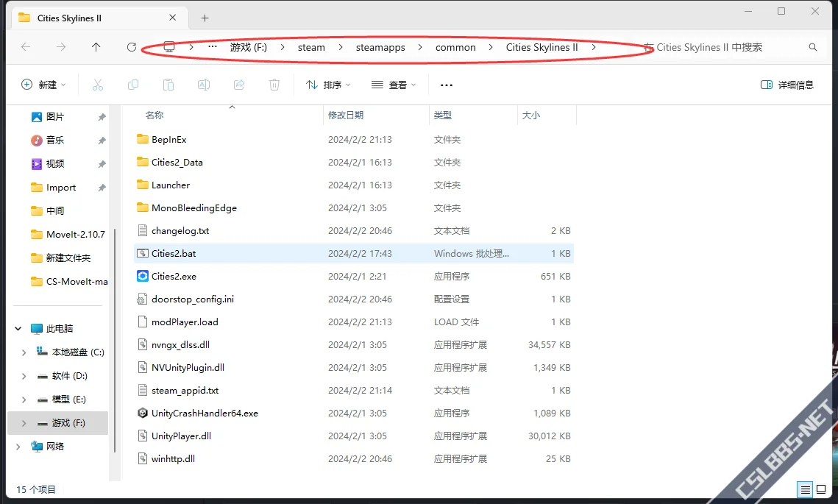838x504 pixels.
Task: Expand 本地磁盘 (C:) in tree
Action: point(24,352)
